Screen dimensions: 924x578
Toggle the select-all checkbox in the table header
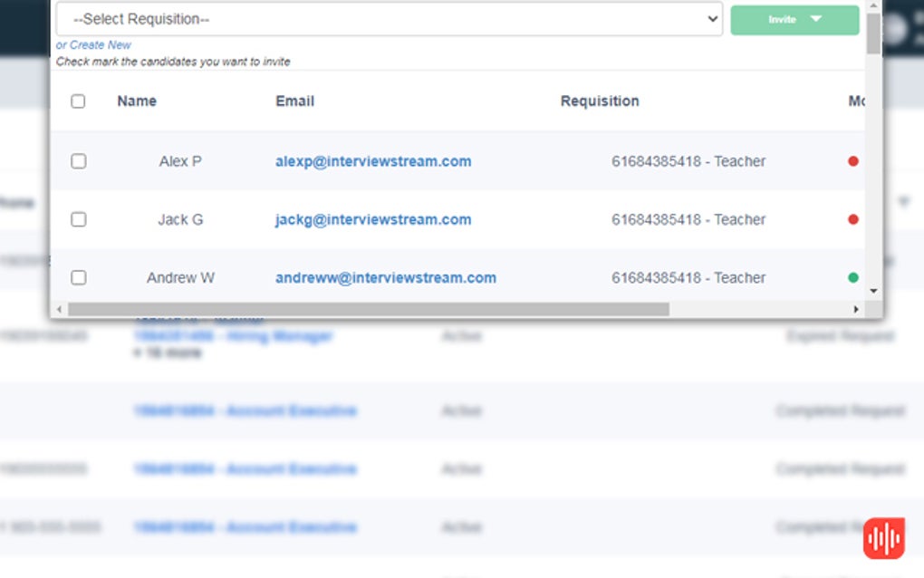(x=78, y=101)
